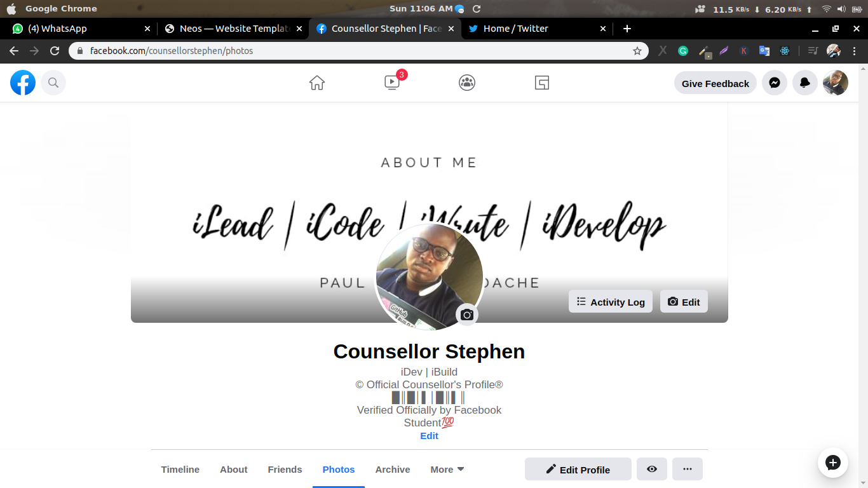Click Google Chrome app menu label
This screenshot has width=868, height=488.
pos(61,9)
